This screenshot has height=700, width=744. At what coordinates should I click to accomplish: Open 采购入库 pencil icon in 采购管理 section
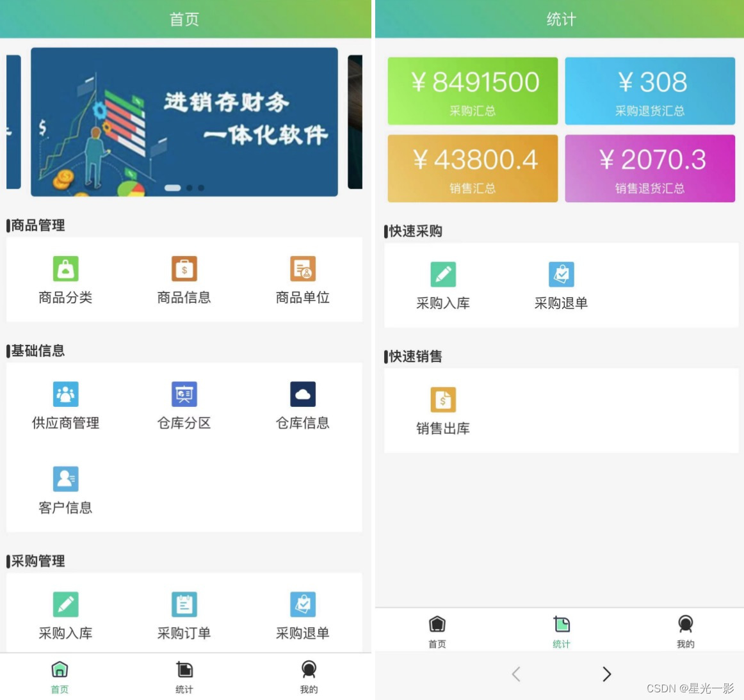pos(65,605)
